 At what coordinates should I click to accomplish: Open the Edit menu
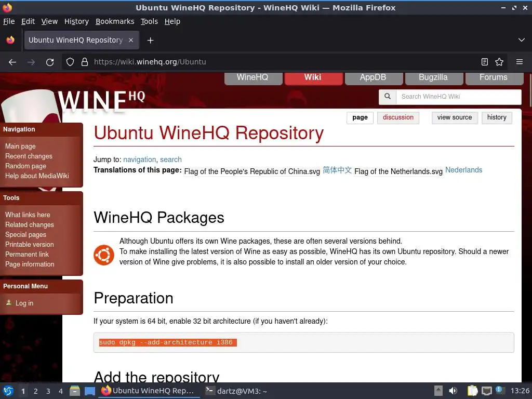[x=28, y=21]
